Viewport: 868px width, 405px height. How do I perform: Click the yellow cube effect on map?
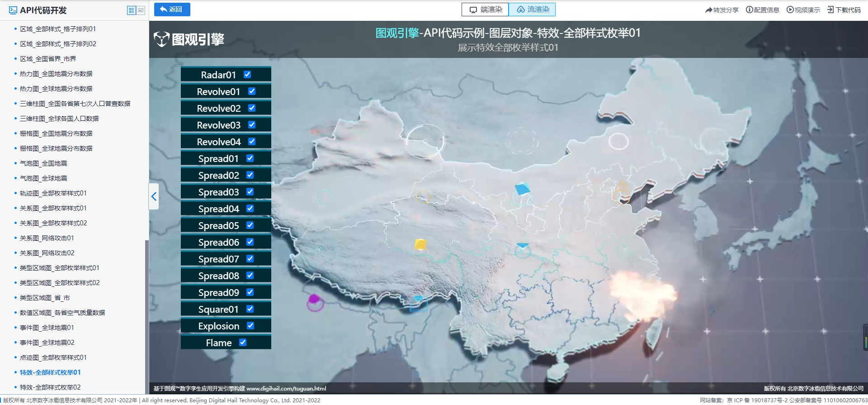(420, 244)
